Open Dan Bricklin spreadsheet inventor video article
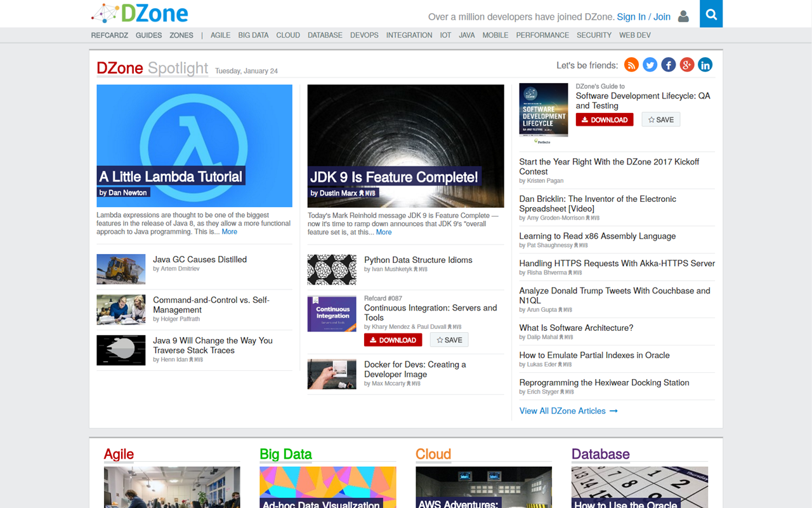This screenshot has height=508, width=812. pos(598,204)
